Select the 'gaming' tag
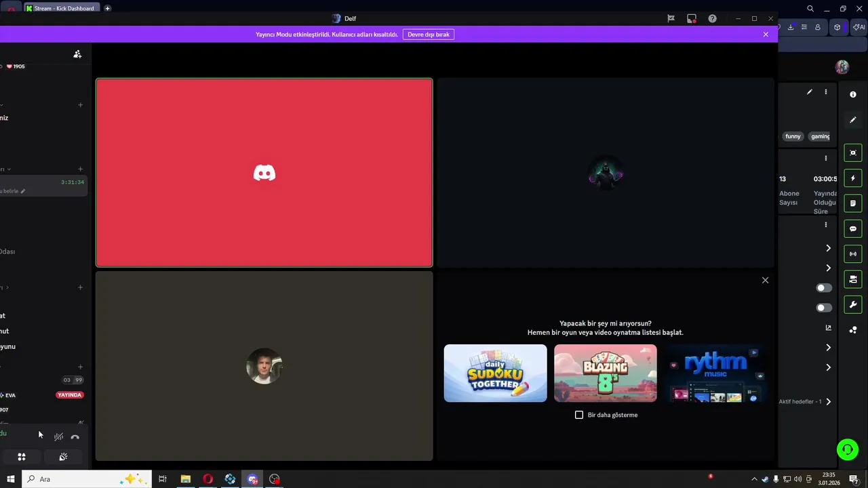 pos(821,136)
